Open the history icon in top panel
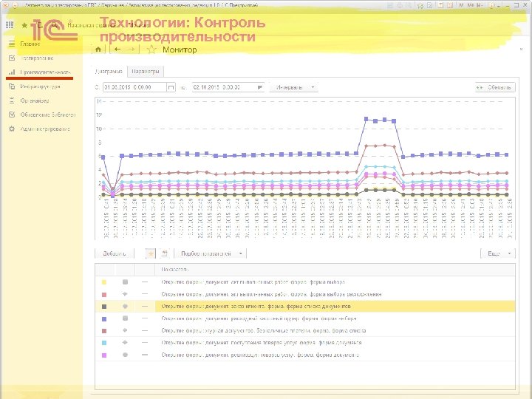The height and width of the screenshot is (399, 532). pyautogui.click(x=39, y=25)
